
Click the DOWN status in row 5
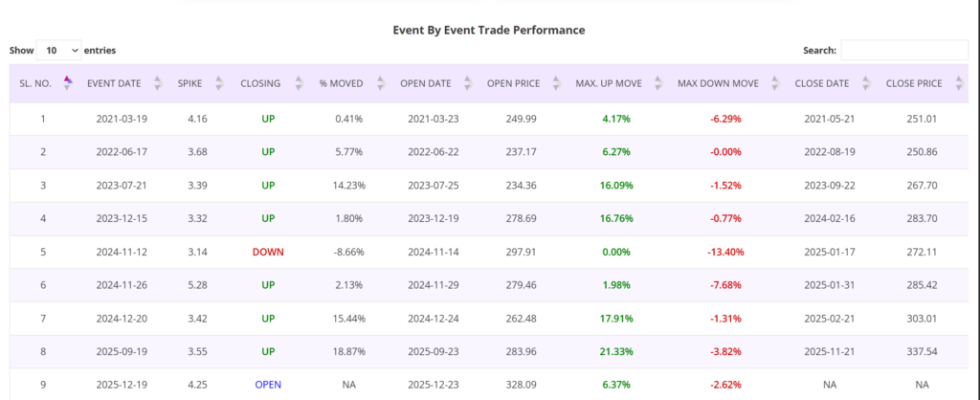[268, 252]
